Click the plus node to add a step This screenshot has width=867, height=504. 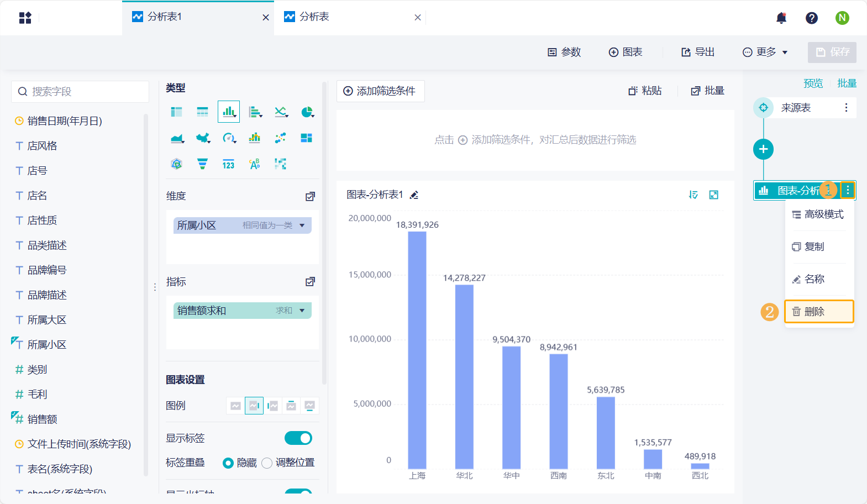click(763, 149)
